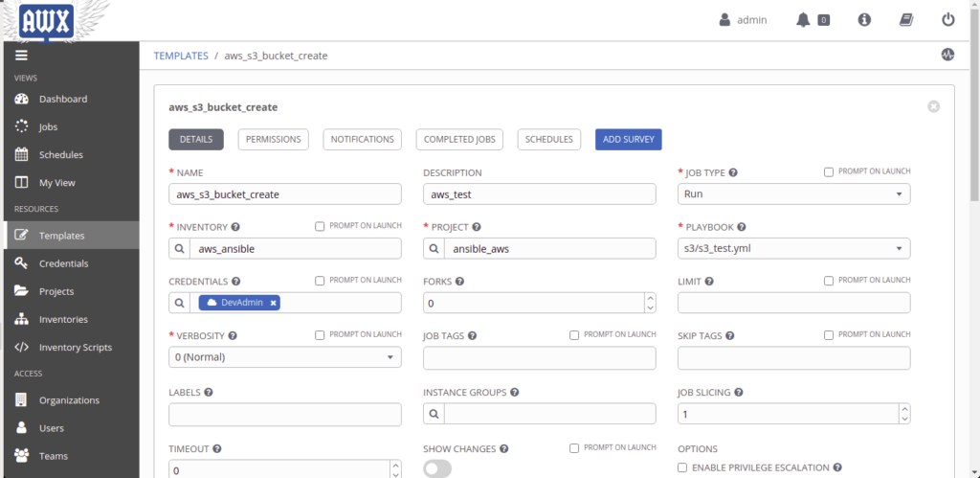Click the Name input field
Image resolution: width=980 pixels, height=478 pixels.
(x=285, y=193)
